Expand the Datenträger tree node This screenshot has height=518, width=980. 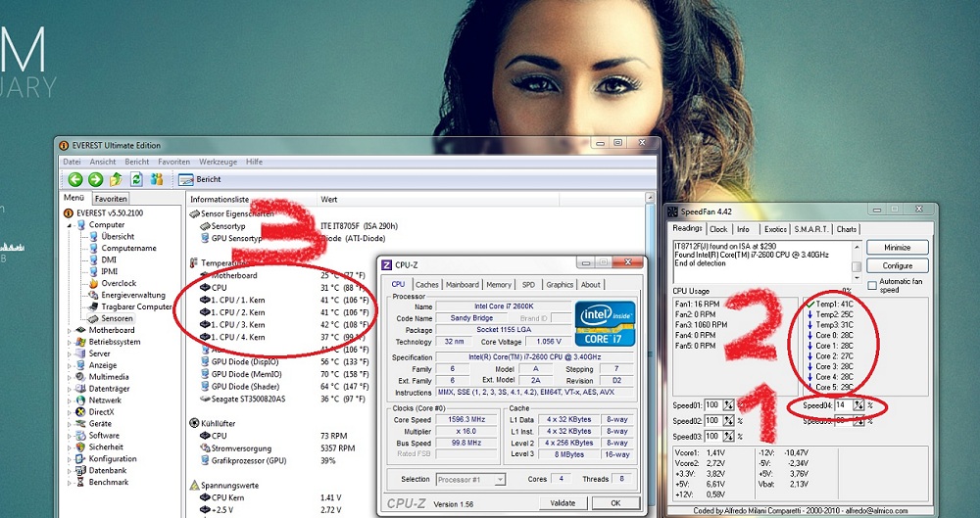click(x=70, y=389)
